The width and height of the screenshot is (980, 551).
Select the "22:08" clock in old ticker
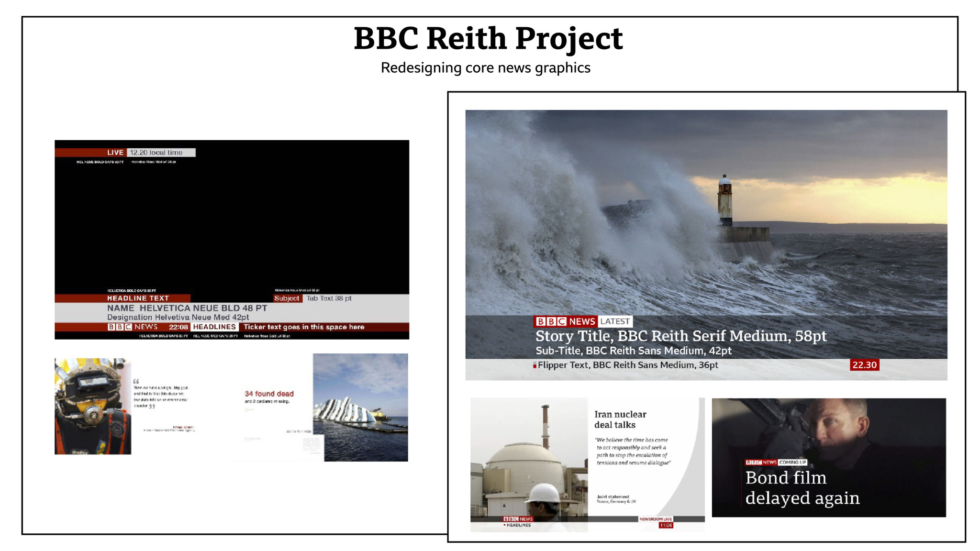pos(178,327)
